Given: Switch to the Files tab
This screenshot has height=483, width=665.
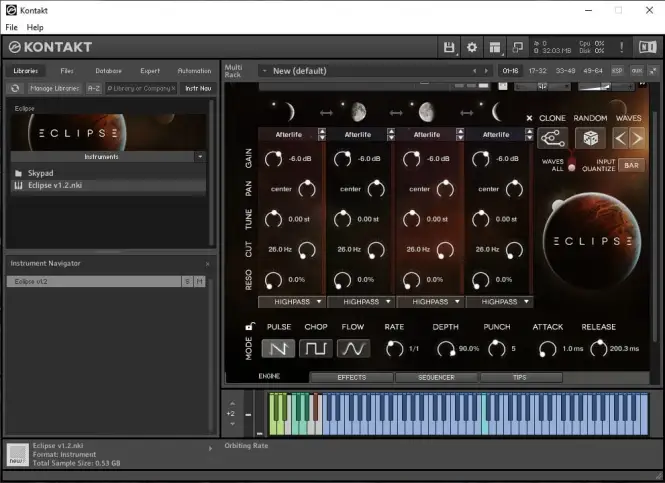Looking at the screenshot, I should [x=67, y=71].
